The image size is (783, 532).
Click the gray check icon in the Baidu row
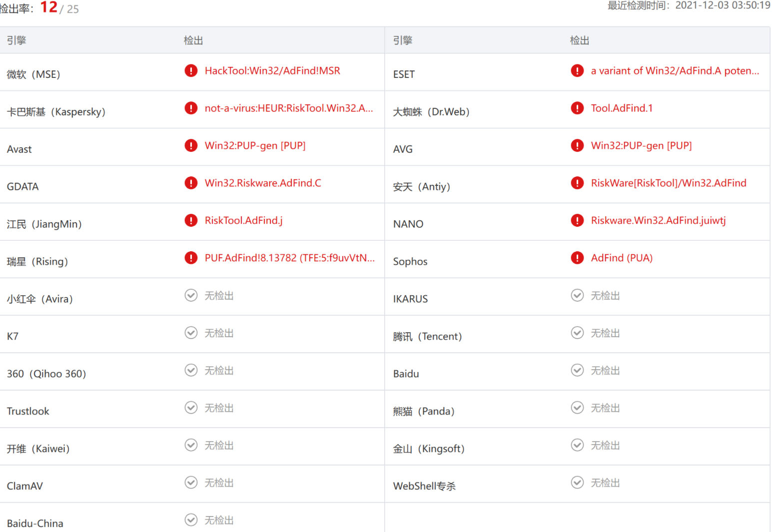[x=577, y=370]
